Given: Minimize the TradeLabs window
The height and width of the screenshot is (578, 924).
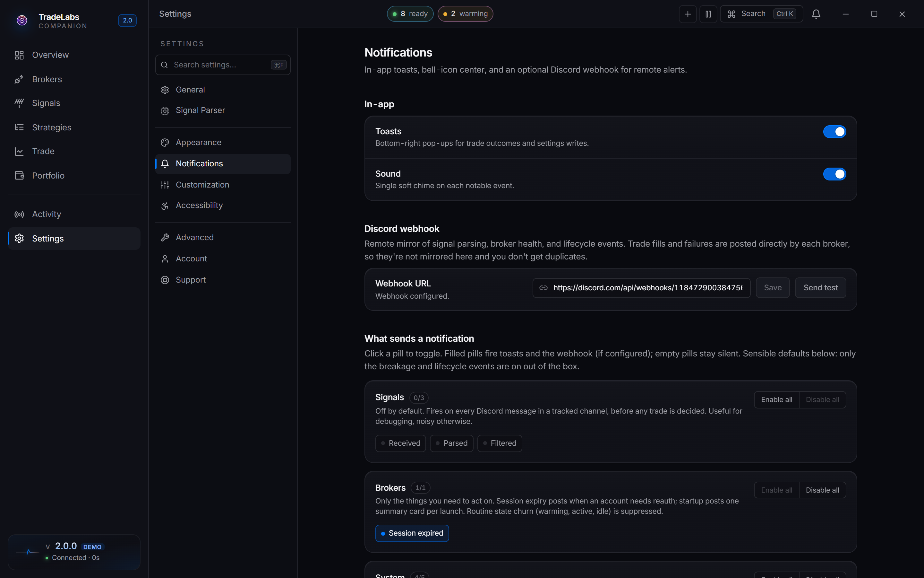Looking at the screenshot, I should point(845,14).
